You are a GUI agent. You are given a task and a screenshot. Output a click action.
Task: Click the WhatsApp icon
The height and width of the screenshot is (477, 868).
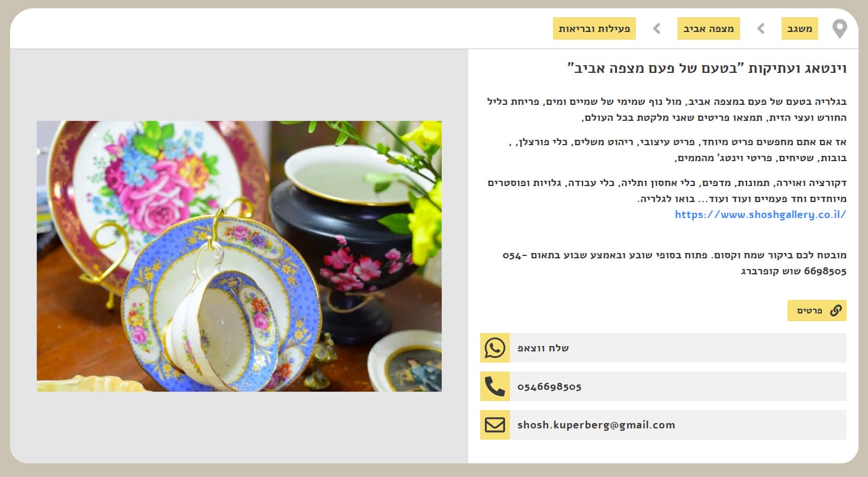coord(495,348)
